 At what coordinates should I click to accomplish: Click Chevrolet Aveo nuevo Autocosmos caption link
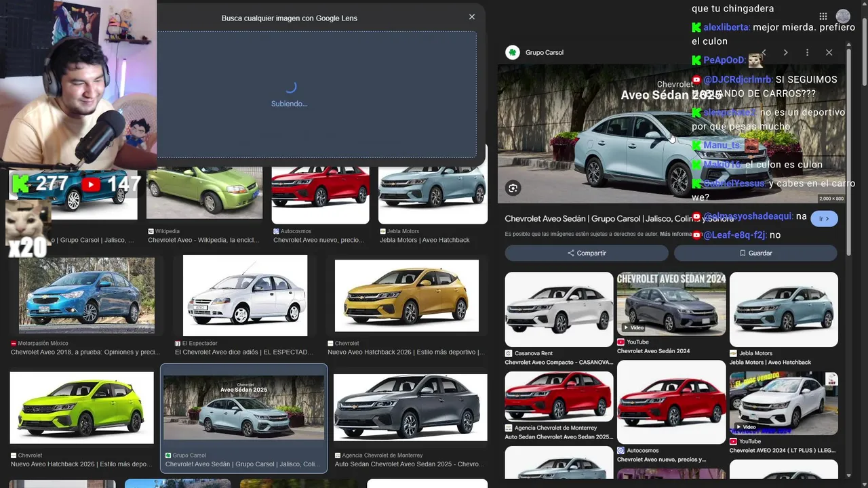coord(319,240)
